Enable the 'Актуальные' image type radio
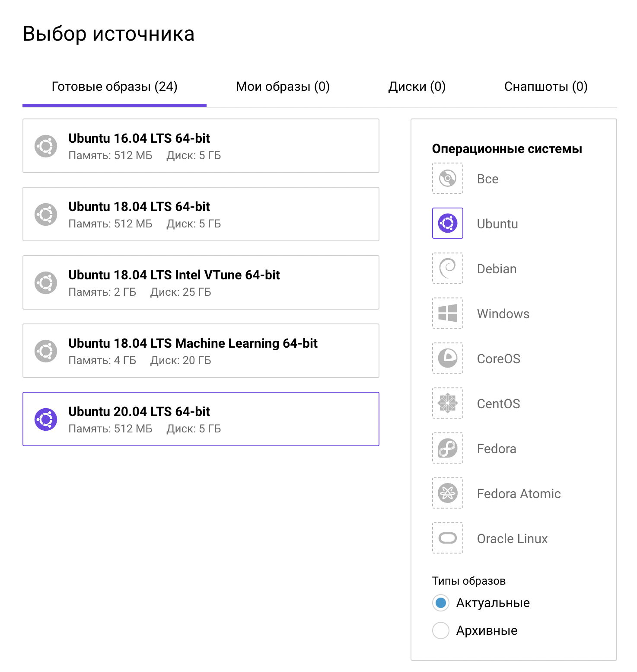 441,603
